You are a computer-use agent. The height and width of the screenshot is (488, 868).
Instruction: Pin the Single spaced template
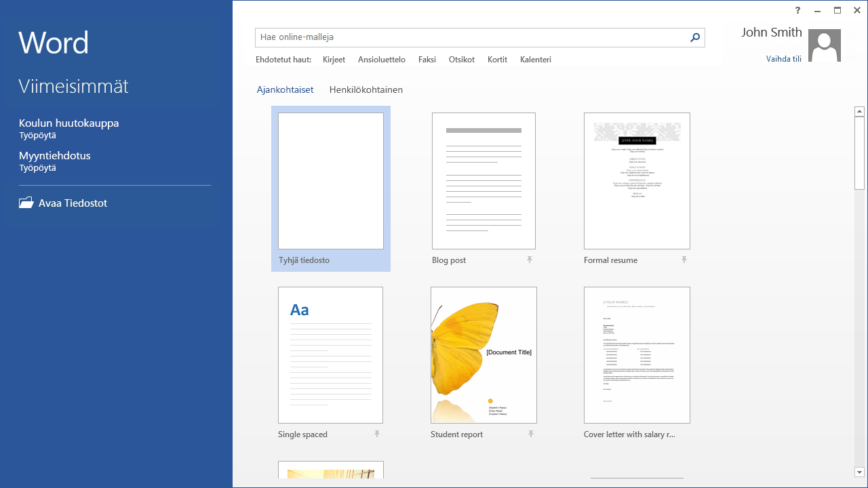pos(377,434)
